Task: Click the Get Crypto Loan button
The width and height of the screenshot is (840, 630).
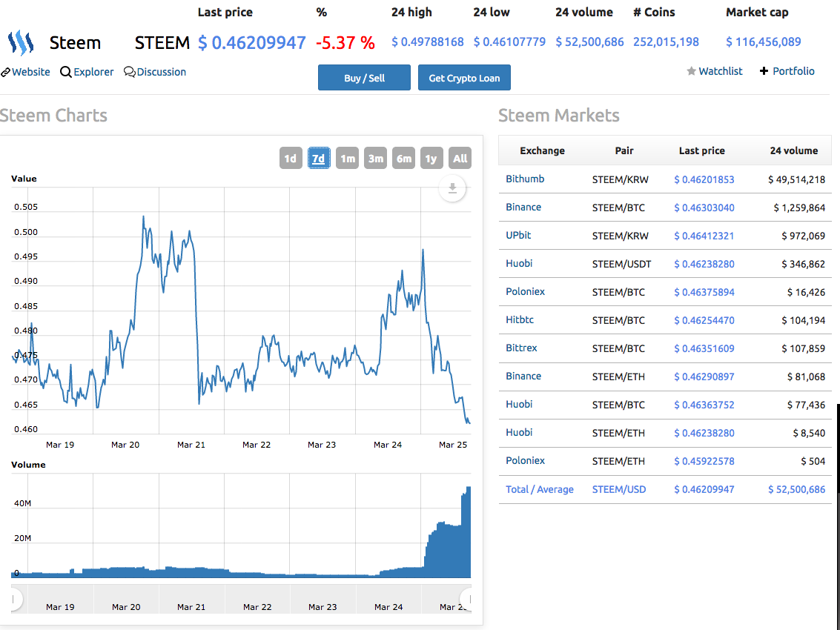Action: 464,78
